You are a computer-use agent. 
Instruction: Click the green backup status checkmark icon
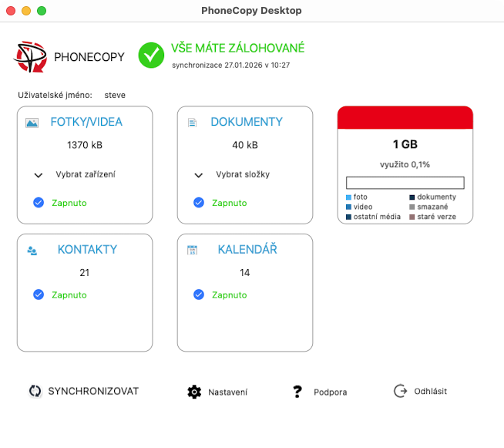151,55
